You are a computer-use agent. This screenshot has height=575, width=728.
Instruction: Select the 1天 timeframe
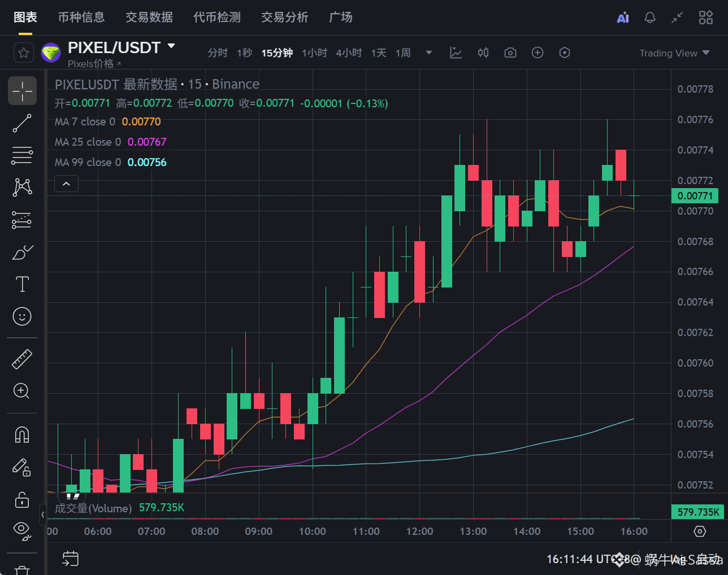click(x=379, y=53)
